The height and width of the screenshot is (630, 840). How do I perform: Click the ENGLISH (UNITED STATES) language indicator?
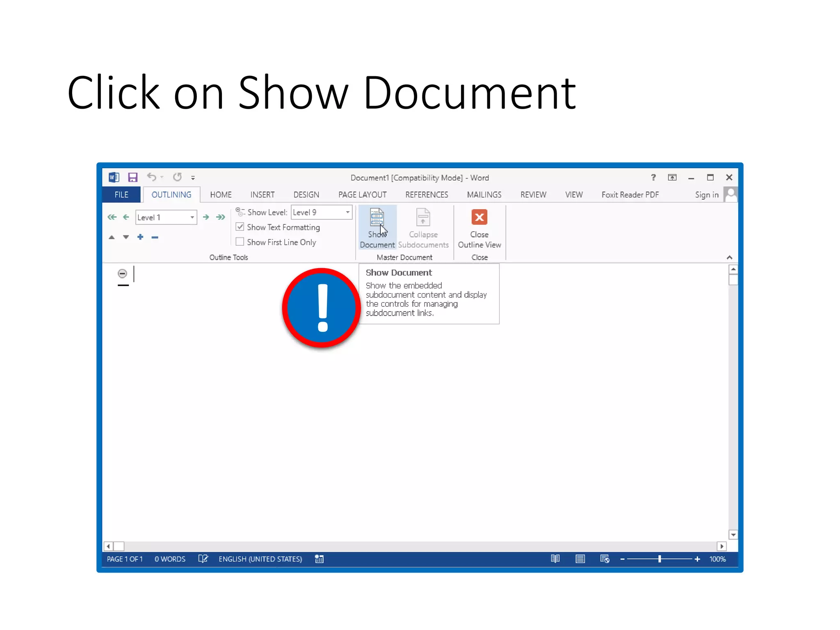tap(260, 559)
